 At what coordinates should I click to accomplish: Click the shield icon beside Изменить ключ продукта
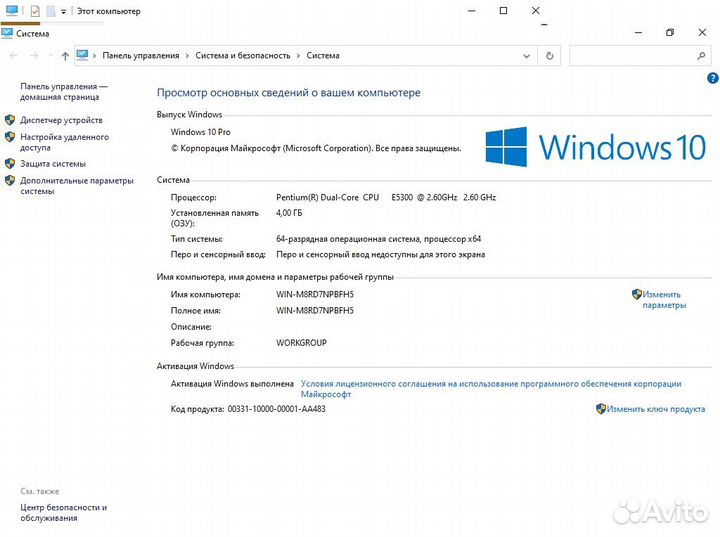601,409
